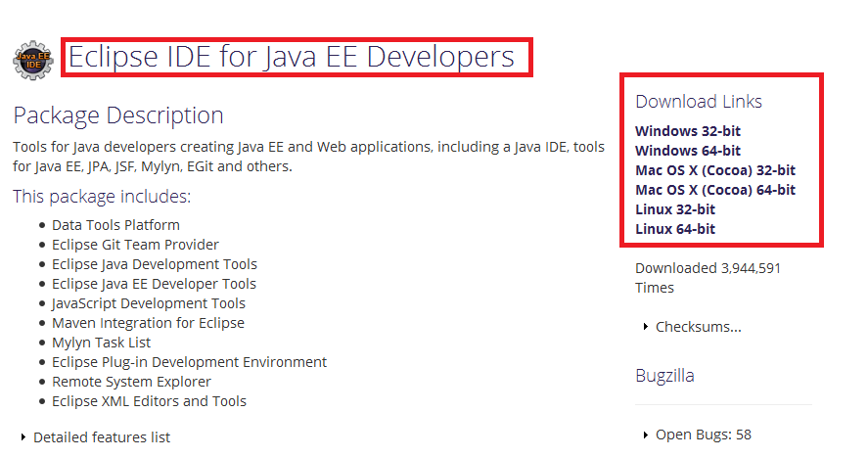868x458 pixels.
Task: Click Maven Integration for Eclipse item
Action: (148, 323)
